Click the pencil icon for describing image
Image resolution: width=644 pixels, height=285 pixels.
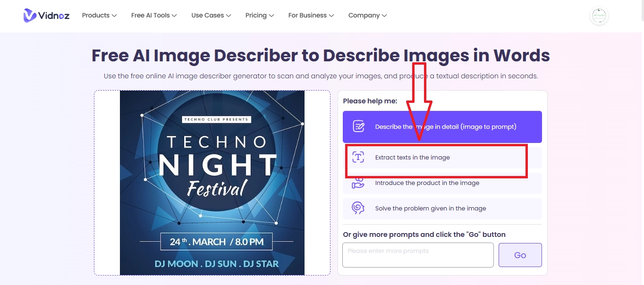click(x=359, y=126)
